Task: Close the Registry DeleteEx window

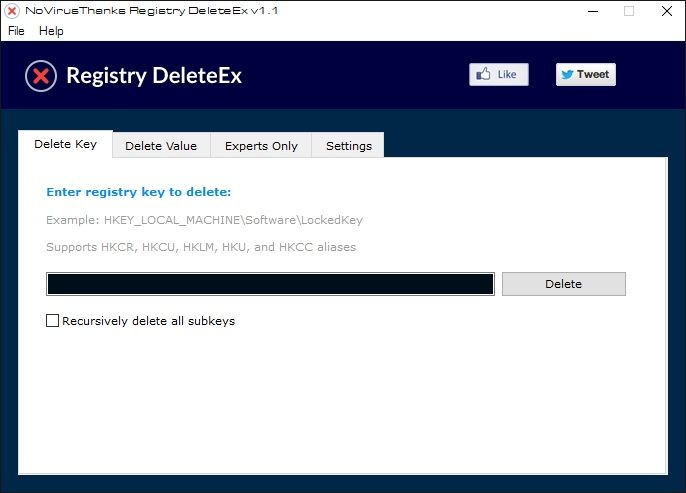Action: [x=667, y=11]
